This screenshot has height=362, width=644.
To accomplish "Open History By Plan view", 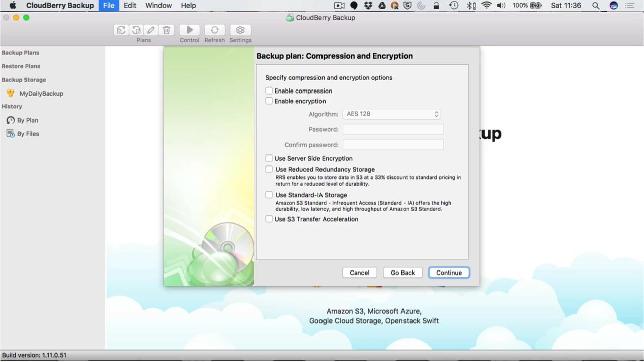I will 22,120.
